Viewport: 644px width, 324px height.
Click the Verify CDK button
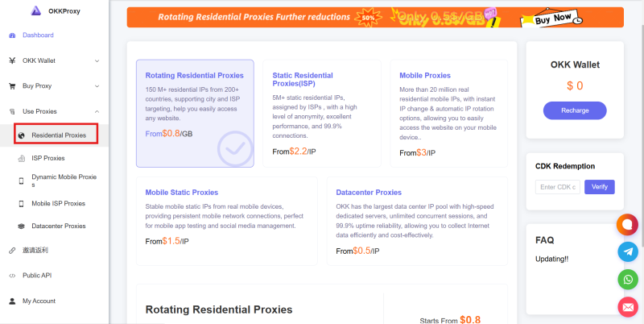599,187
